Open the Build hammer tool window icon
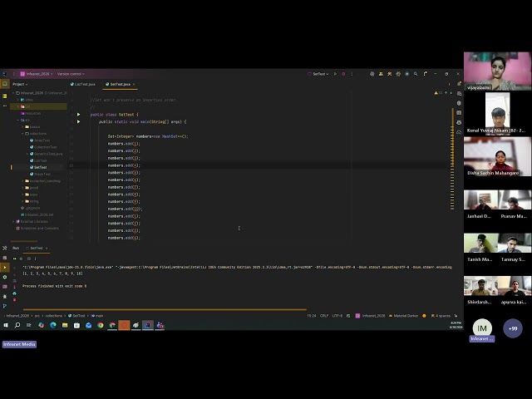 (x=5, y=249)
